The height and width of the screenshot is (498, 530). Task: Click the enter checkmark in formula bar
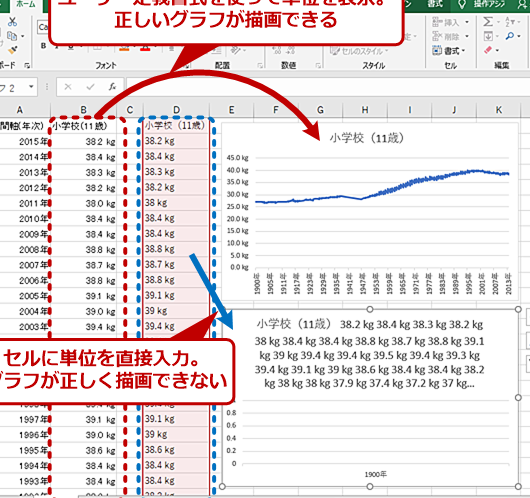click(x=90, y=87)
